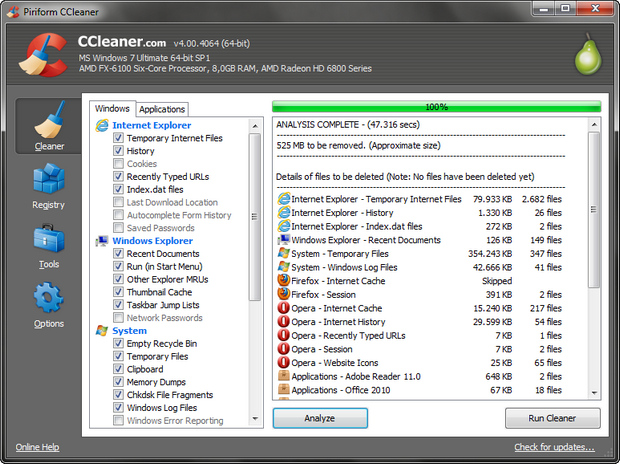Enable Network Passwords checkbox
This screenshot has width=620, height=464.
pyautogui.click(x=118, y=318)
